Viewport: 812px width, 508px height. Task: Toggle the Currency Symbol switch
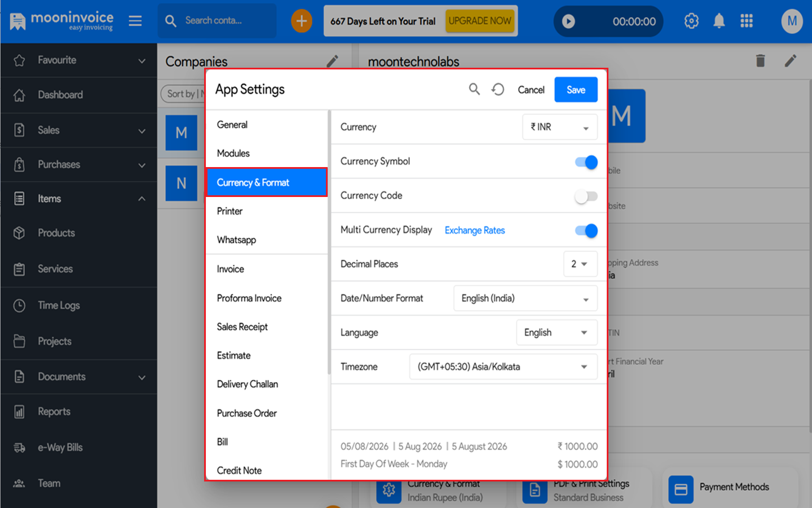pos(586,162)
